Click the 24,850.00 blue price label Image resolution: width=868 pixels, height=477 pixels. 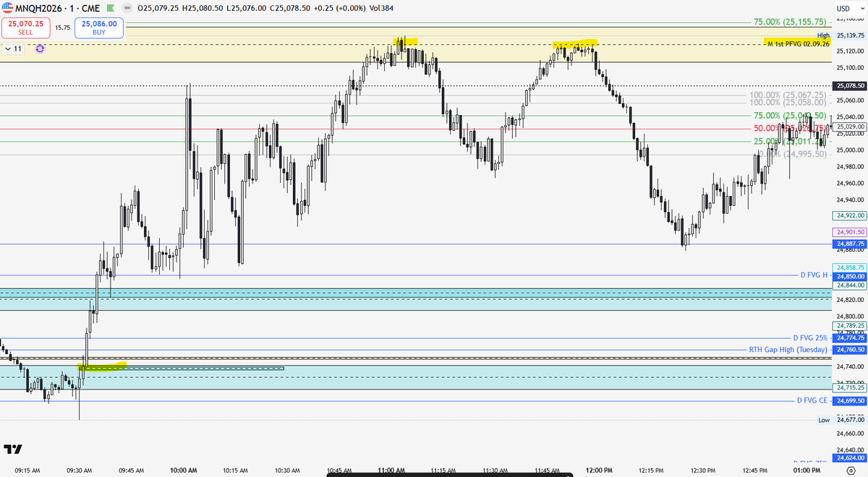(850, 276)
